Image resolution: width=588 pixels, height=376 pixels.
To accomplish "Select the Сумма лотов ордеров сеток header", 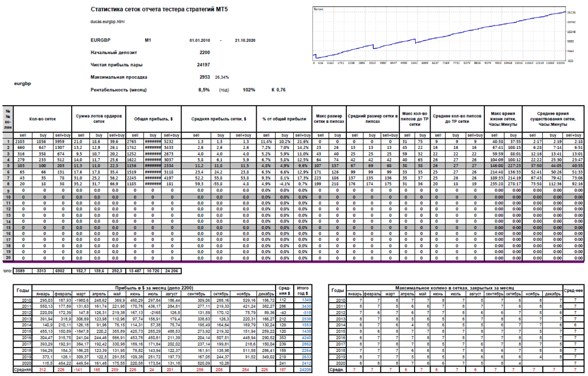I will (x=99, y=119).
